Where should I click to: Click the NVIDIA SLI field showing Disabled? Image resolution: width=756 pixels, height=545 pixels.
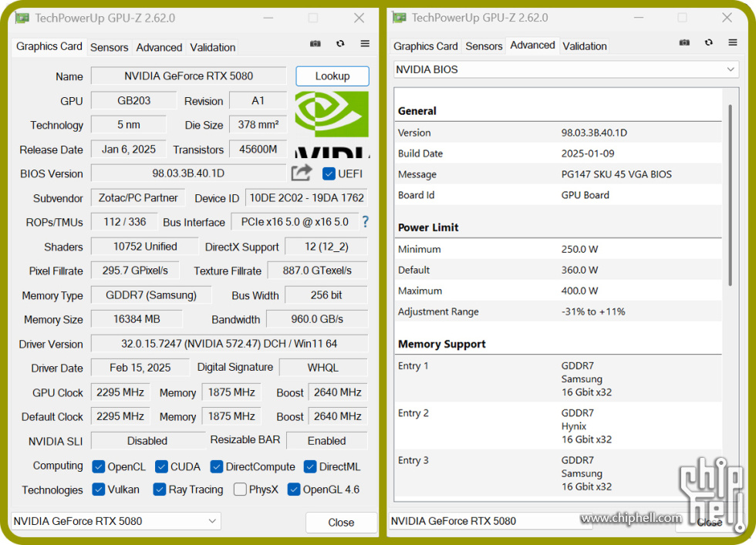(147, 441)
